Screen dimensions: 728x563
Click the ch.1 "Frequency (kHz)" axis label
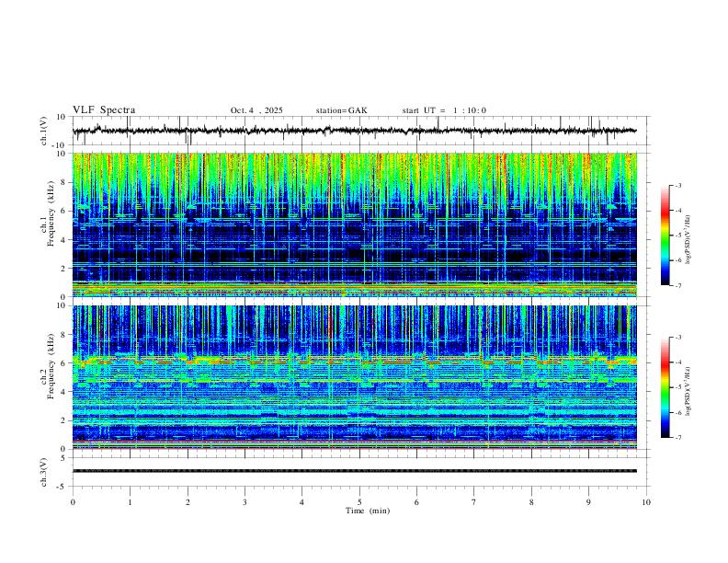[51, 214]
